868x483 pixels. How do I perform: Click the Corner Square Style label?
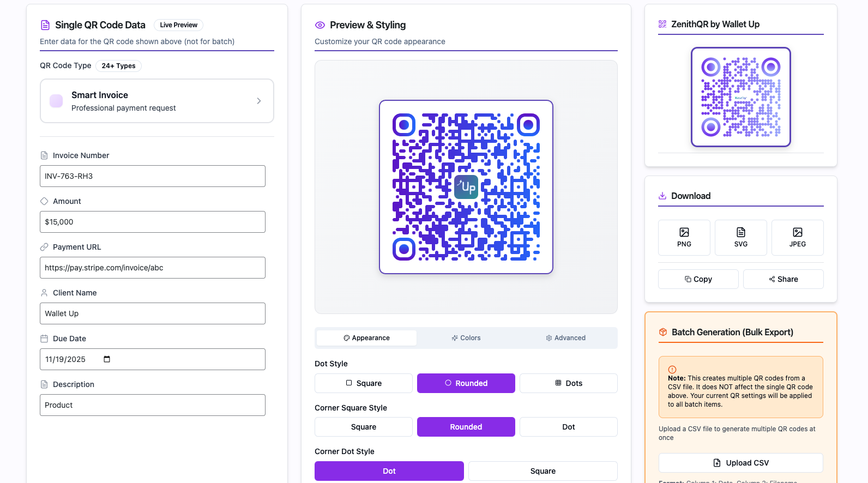point(351,408)
